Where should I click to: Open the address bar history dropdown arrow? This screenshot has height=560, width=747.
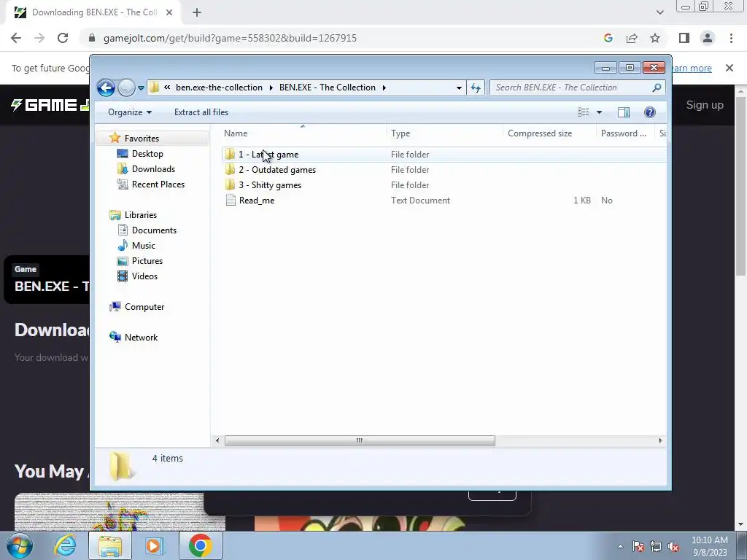pyautogui.click(x=459, y=87)
